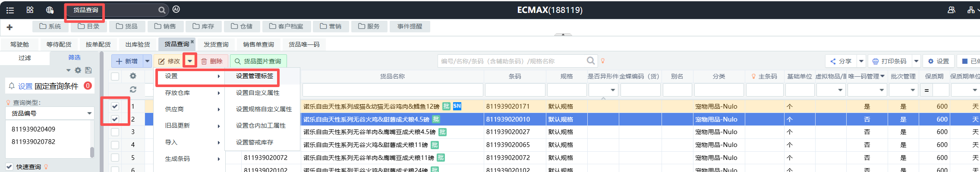Viewport: 980px width, 172px height.
Task: Click the save disk icon in filter panel
Action: 88,70
